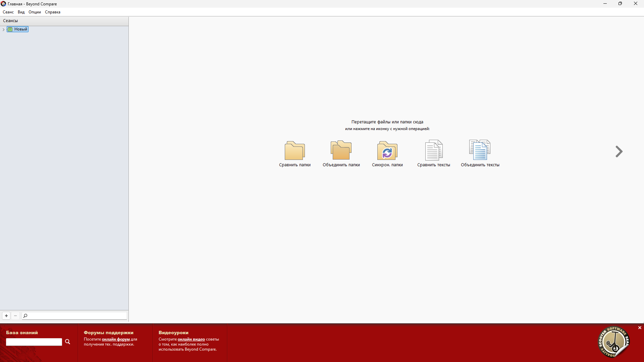The image size is (644, 362).
Task: Open the Сеанс menu
Action: point(8,12)
